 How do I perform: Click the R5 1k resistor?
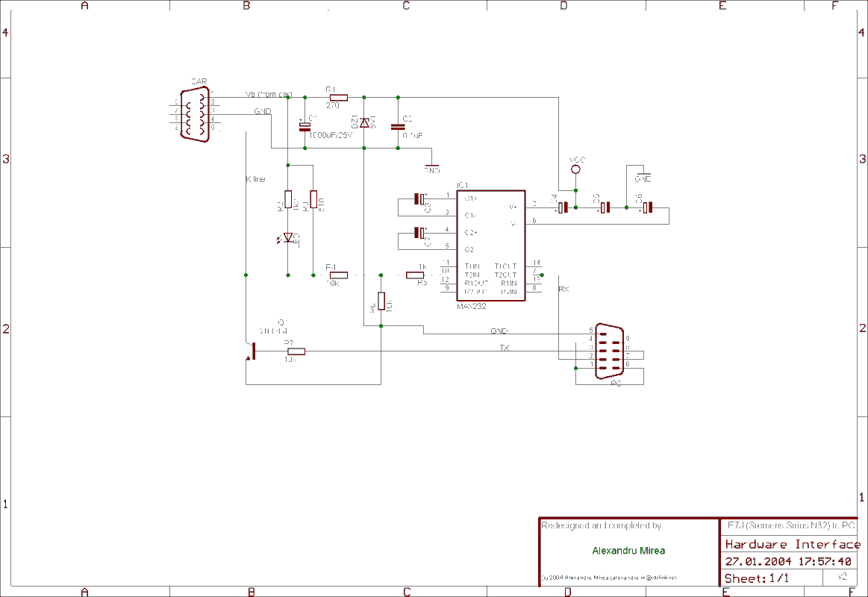(x=415, y=275)
